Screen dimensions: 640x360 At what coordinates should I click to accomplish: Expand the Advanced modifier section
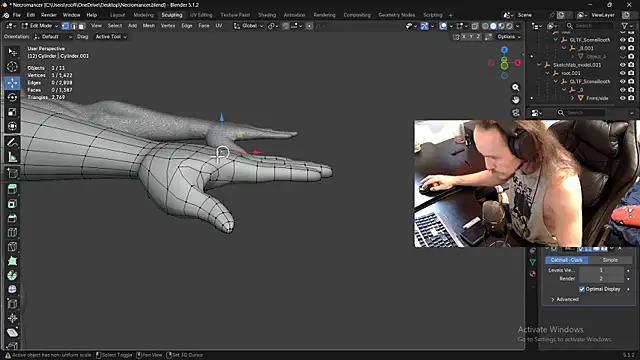click(x=565, y=299)
